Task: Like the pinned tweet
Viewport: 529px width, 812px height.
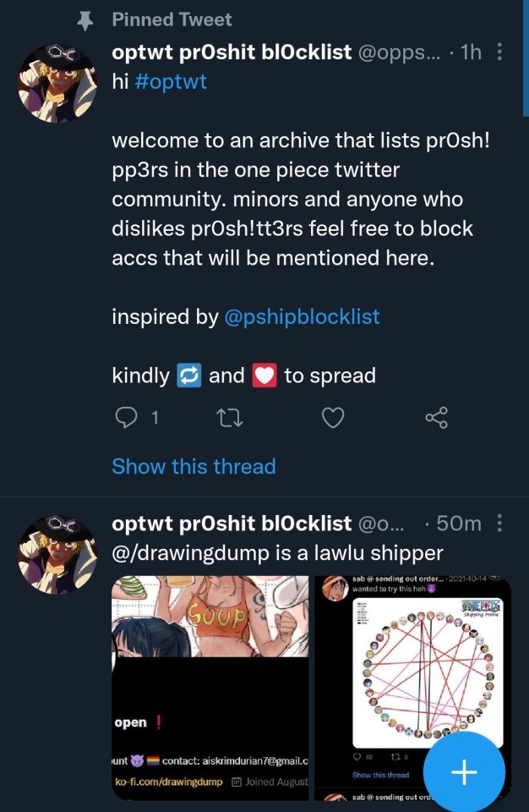Action: (x=334, y=417)
